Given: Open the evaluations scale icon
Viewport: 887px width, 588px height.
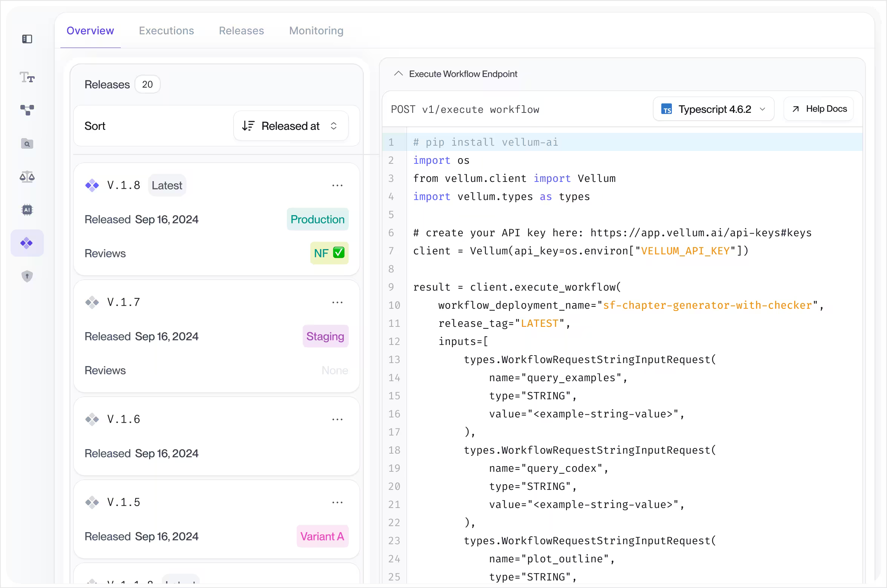Looking at the screenshot, I should (x=27, y=177).
